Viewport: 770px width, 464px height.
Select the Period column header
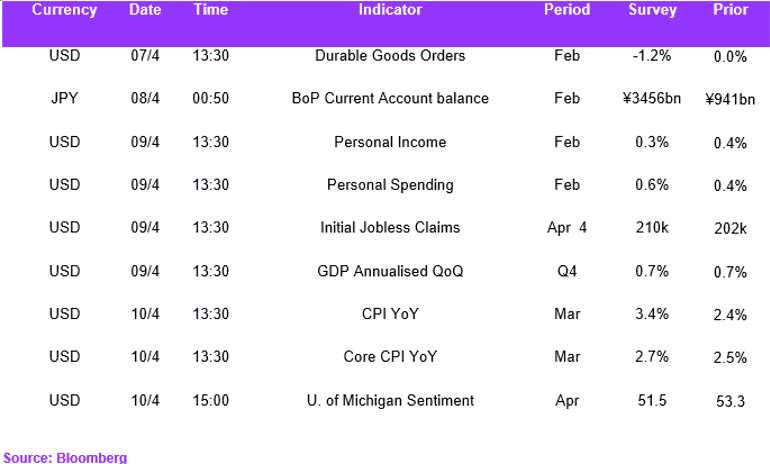pyautogui.click(x=567, y=10)
